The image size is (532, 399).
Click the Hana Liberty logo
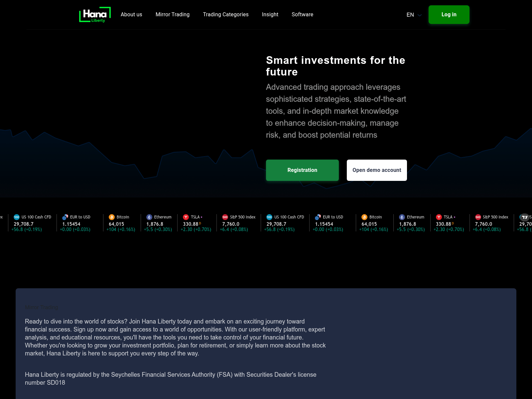pos(95,15)
